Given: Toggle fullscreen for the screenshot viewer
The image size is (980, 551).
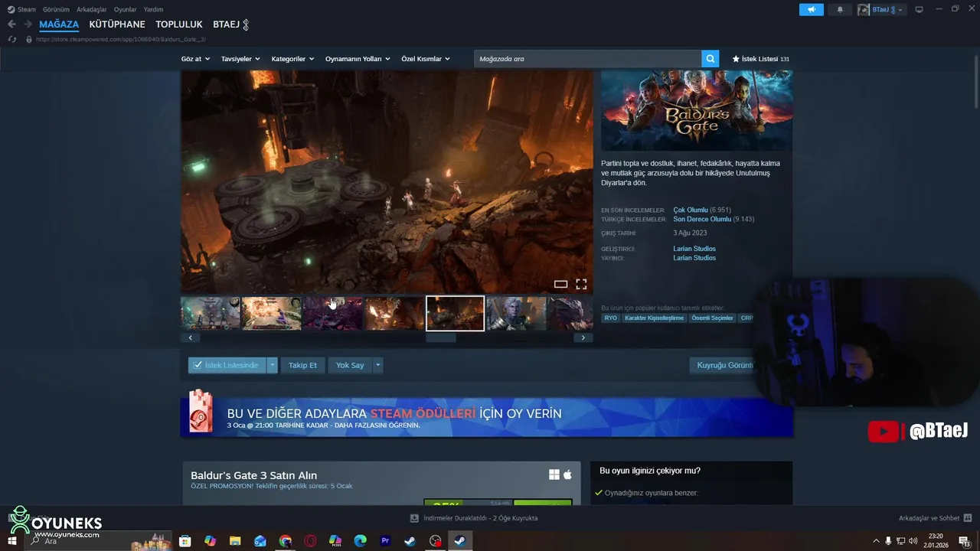Looking at the screenshot, I should click(x=581, y=284).
